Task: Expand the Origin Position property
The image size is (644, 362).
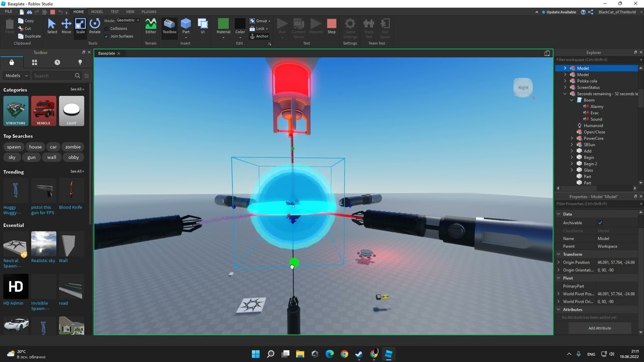Action: click(558, 262)
